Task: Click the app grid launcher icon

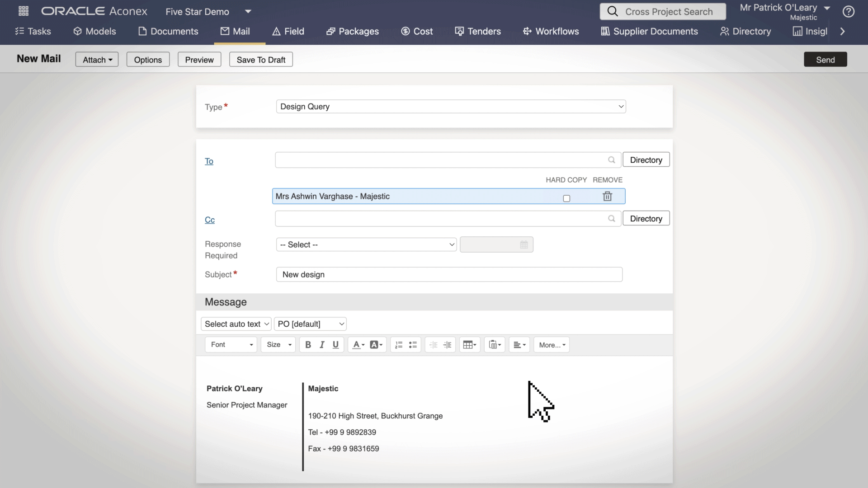Action: (24, 11)
